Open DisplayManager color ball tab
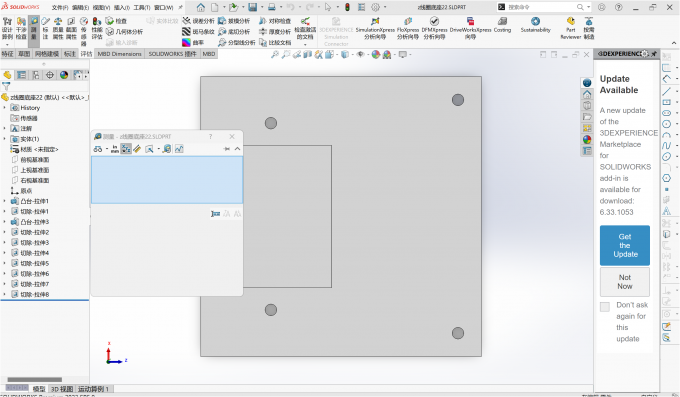Viewport: 680px width, 397px height. (64, 75)
